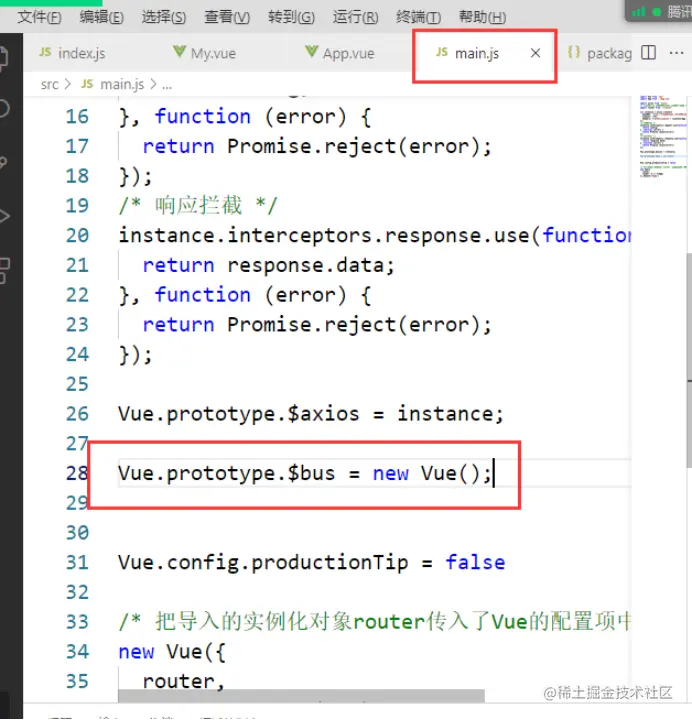The width and height of the screenshot is (692, 720).
Task: Click 'Vue.prototype.$bus = new Vue();' line
Action: tap(305, 473)
